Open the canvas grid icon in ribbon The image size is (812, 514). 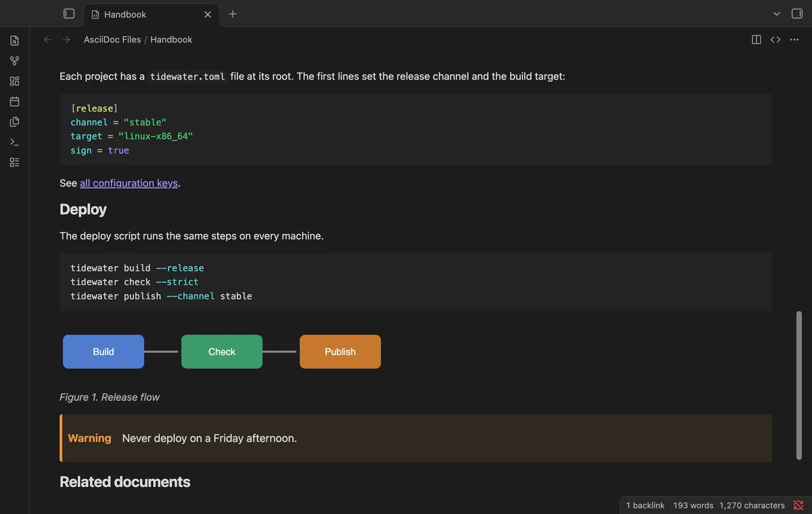[14, 81]
